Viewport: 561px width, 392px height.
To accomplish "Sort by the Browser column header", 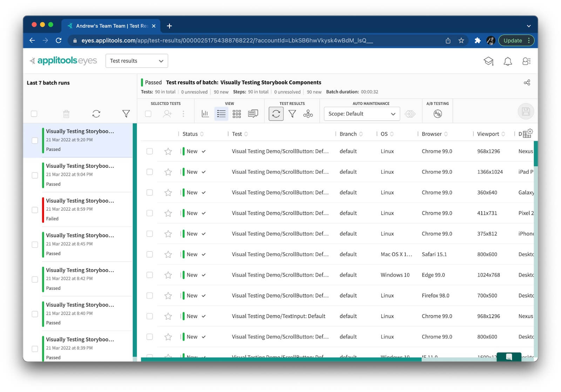I will [432, 134].
